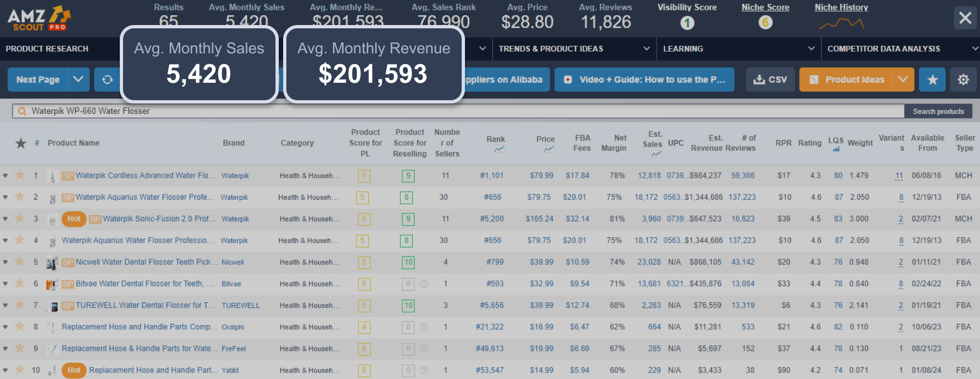The height and width of the screenshot is (379, 980).
Task: Click the search field with Waterpik WP-660
Action: click(x=458, y=111)
